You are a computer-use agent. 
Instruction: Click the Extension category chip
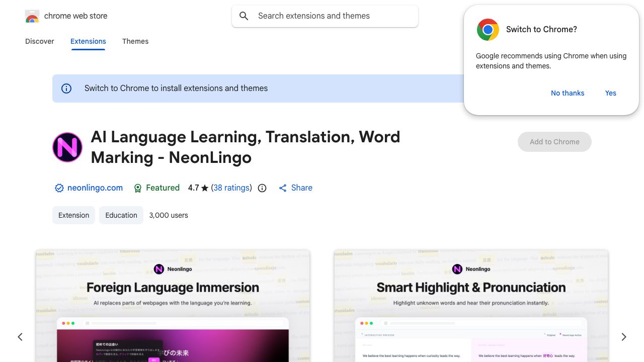click(x=73, y=215)
